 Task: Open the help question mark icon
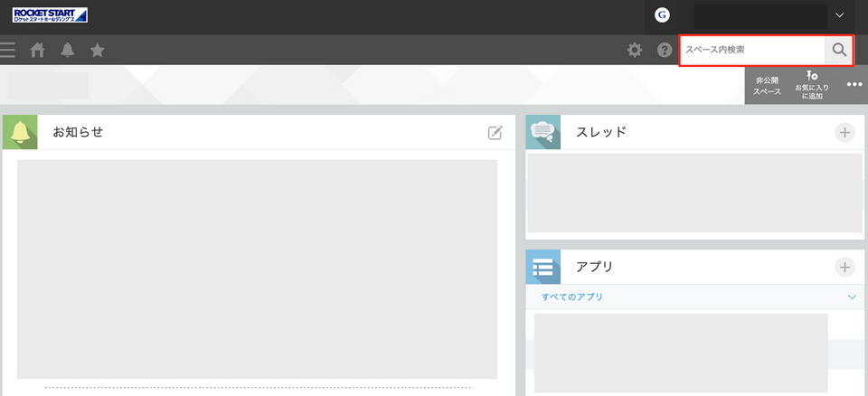[664, 51]
